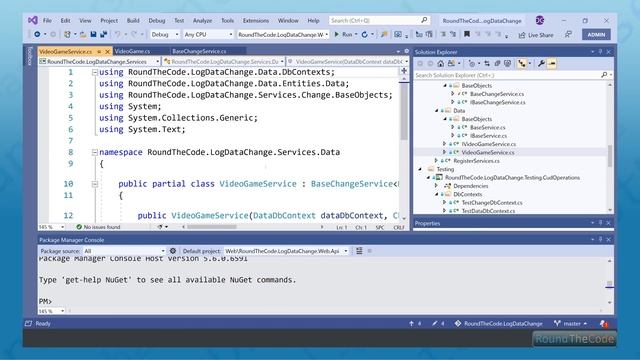
Task: Click the notifications icon in the status bar
Action: pos(604,324)
